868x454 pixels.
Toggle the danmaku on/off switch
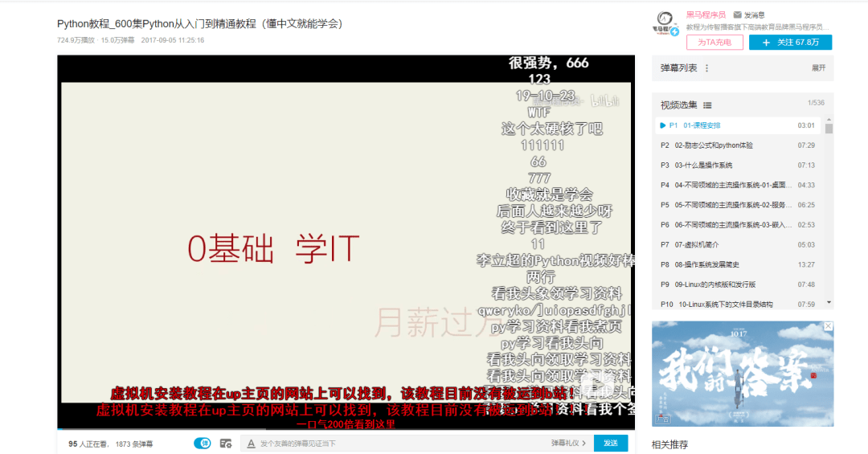(202, 444)
